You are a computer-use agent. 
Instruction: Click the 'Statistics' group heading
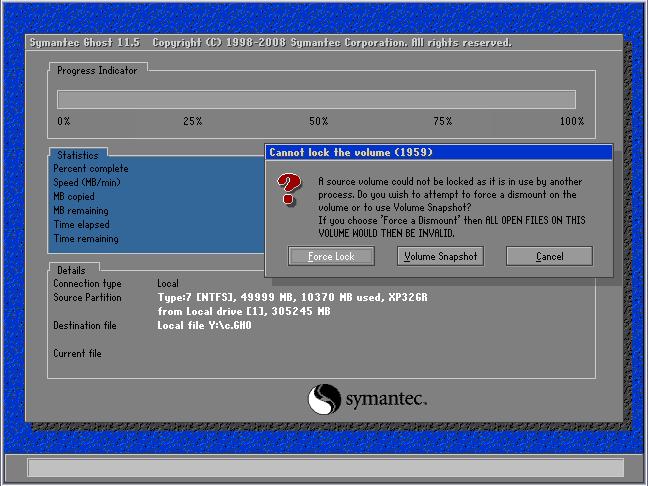[x=78, y=155]
